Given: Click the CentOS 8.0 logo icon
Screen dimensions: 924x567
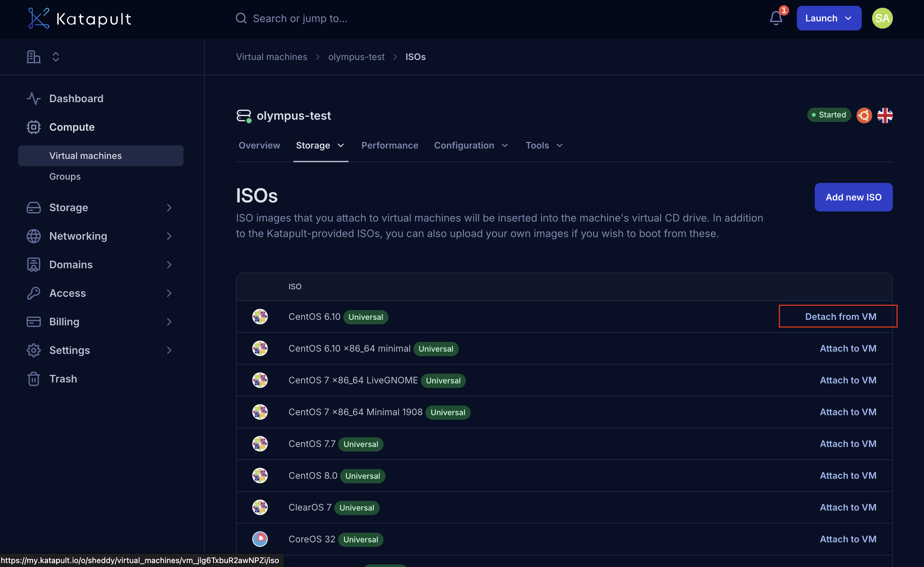Looking at the screenshot, I should 260,475.
